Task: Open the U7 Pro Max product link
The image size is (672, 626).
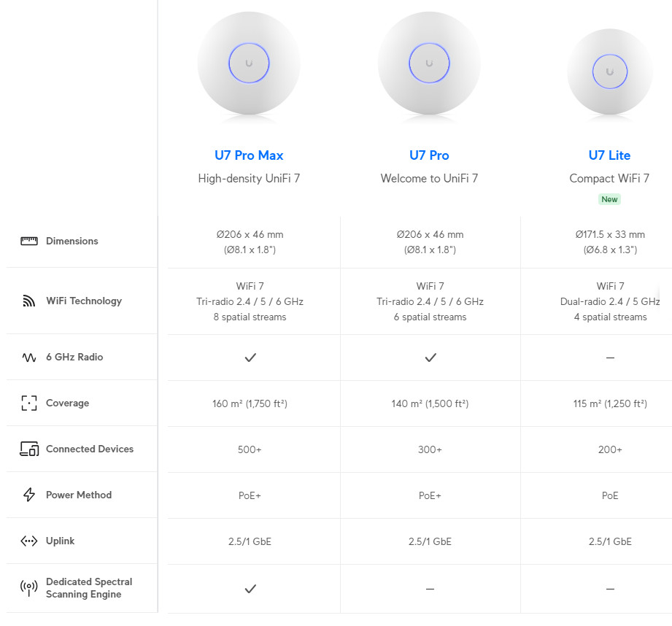Action: (249, 155)
